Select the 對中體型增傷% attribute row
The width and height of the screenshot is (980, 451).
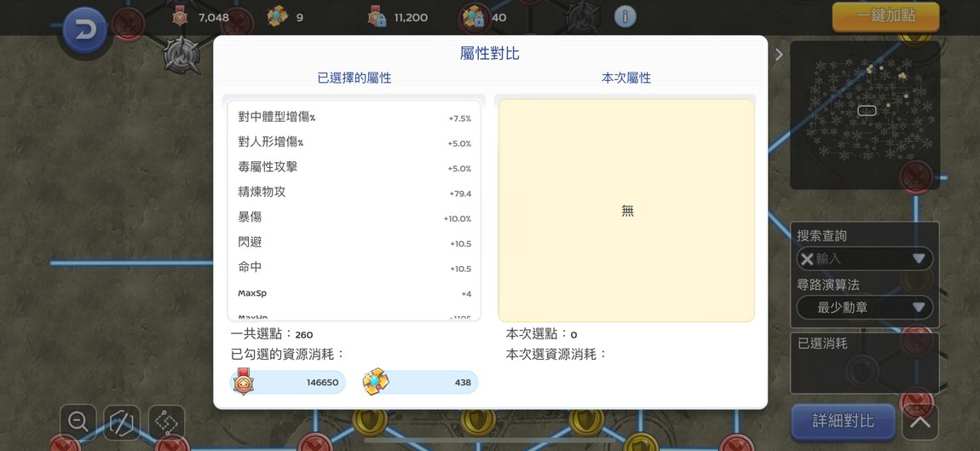[354, 118]
